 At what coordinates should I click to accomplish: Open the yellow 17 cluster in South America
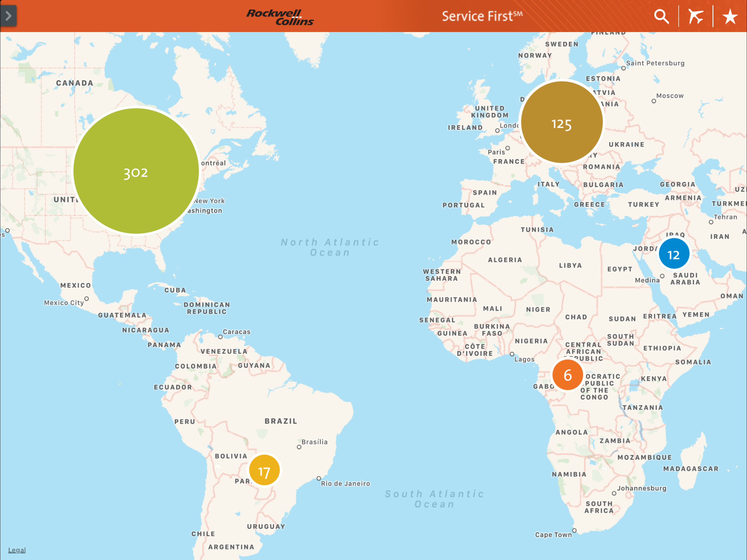click(264, 470)
